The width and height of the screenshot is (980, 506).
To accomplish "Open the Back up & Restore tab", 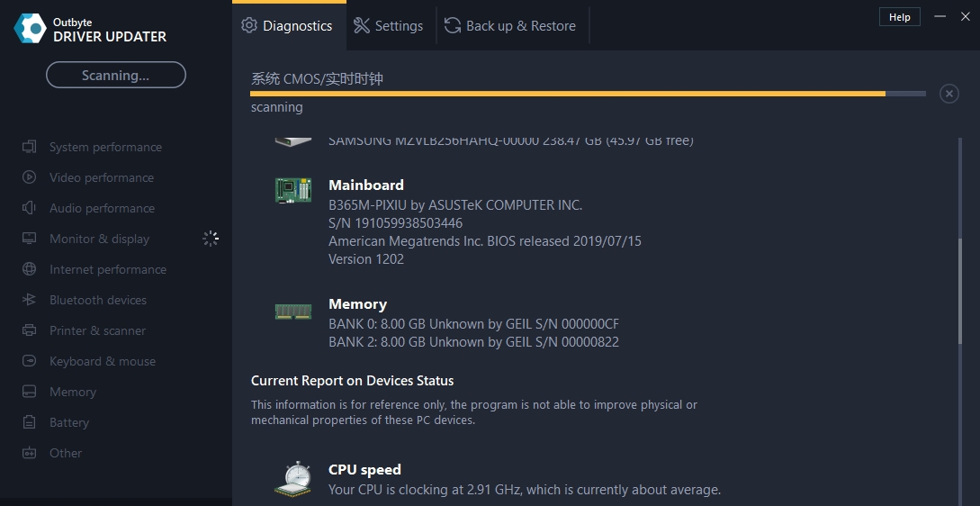I will coord(510,26).
